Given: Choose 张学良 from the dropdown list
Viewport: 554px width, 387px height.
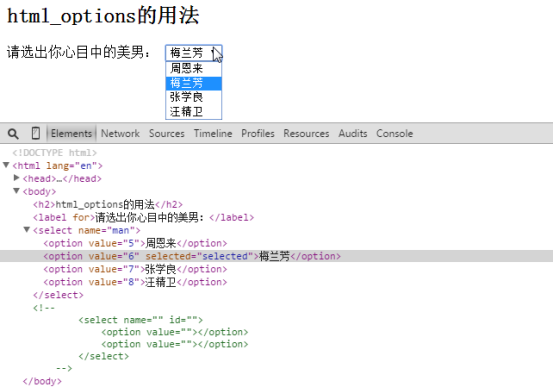Looking at the screenshot, I should pos(194,97).
